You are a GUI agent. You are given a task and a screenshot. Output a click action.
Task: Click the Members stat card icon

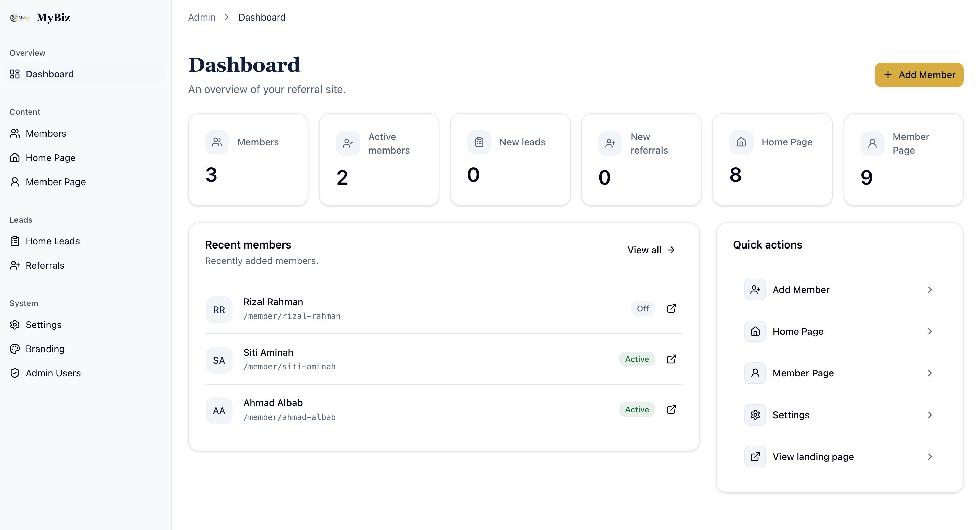coord(217,142)
